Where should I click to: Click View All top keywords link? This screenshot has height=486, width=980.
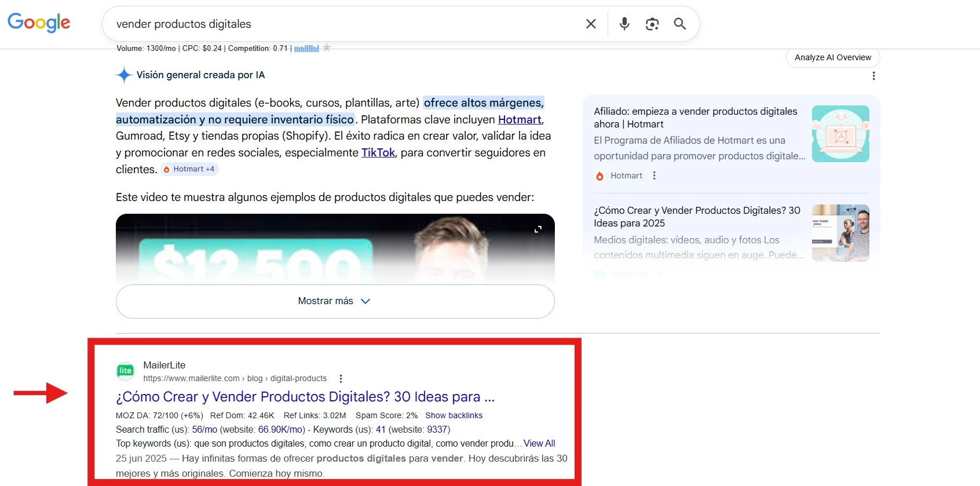539,443
